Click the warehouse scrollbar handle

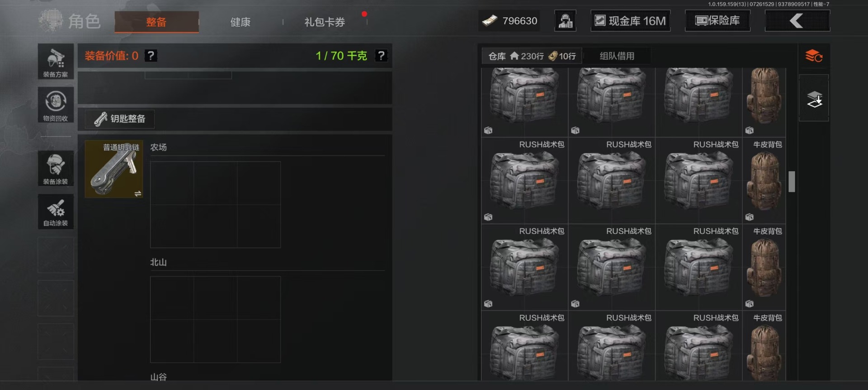(792, 181)
